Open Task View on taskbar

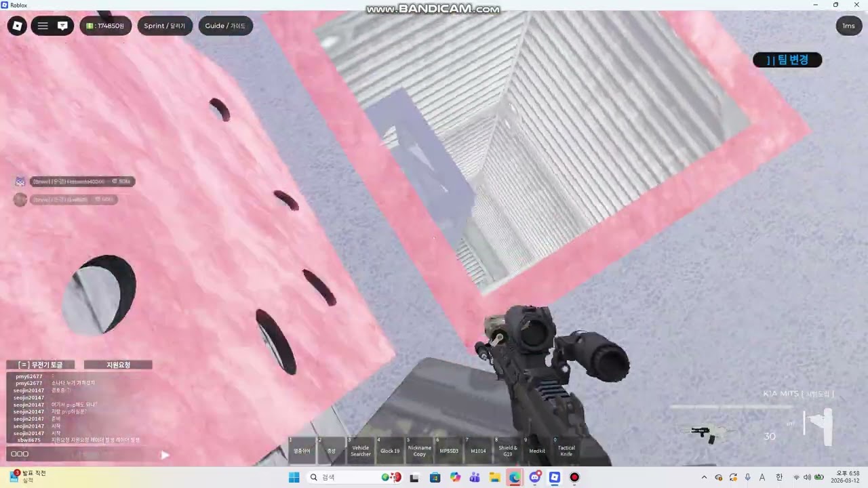414,477
